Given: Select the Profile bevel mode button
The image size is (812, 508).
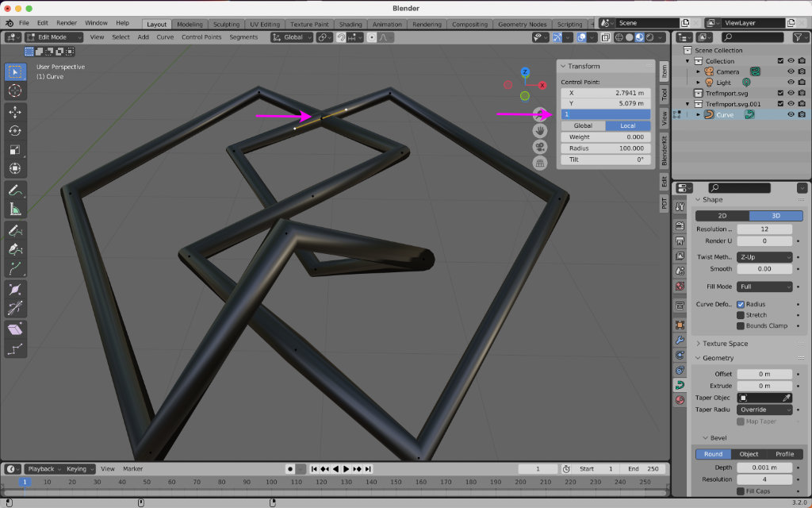Looking at the screenshot, I should (784, 454).
